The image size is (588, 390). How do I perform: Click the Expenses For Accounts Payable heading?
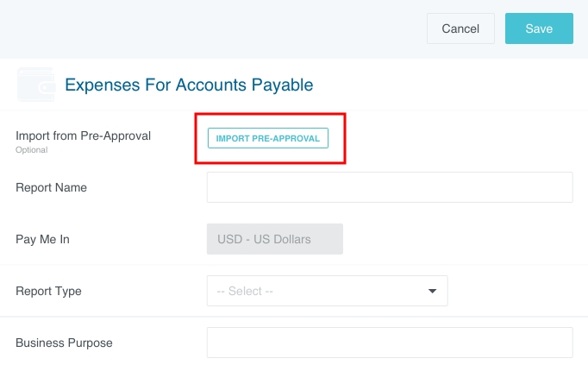189,85
